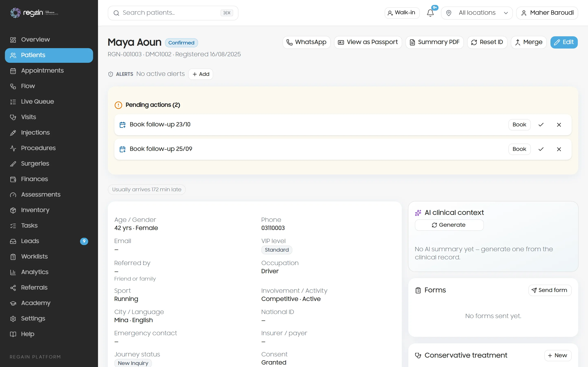
Task: Click View as Passport
Action: coord(368,42)
